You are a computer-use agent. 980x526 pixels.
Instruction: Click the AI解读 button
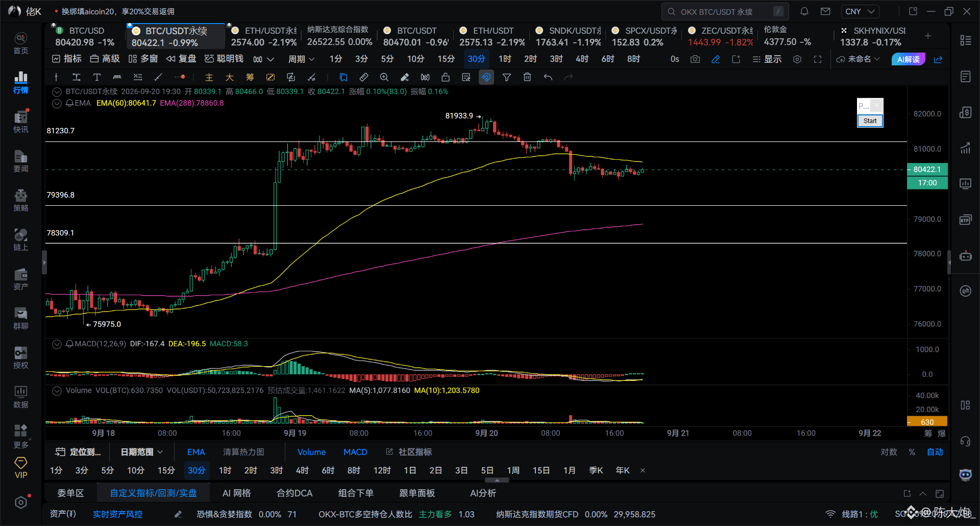[909, 59]
